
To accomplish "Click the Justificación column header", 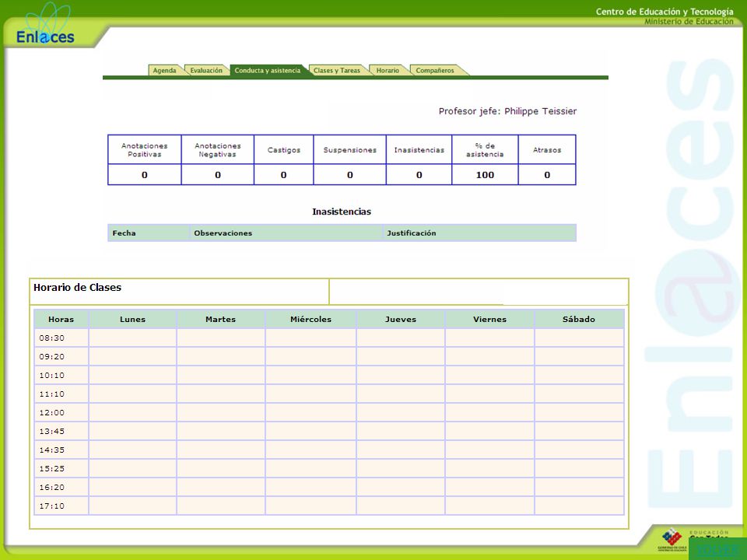I will (479, 233).
